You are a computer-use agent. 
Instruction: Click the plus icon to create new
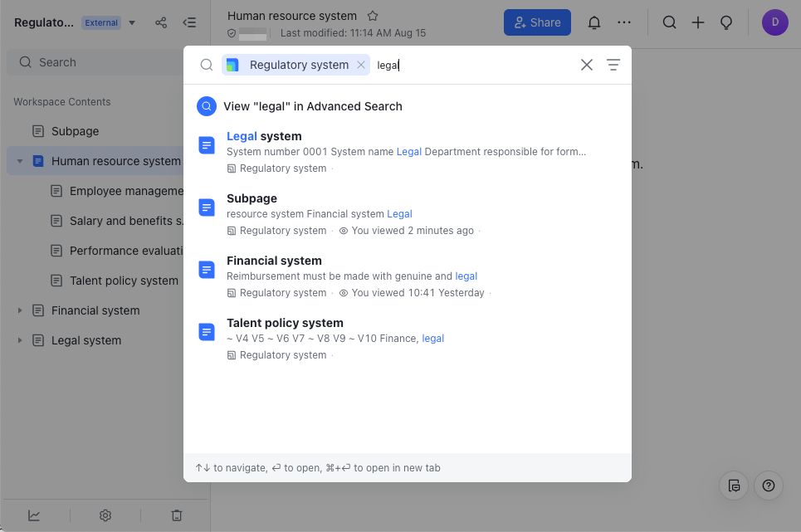pos(698,22)
